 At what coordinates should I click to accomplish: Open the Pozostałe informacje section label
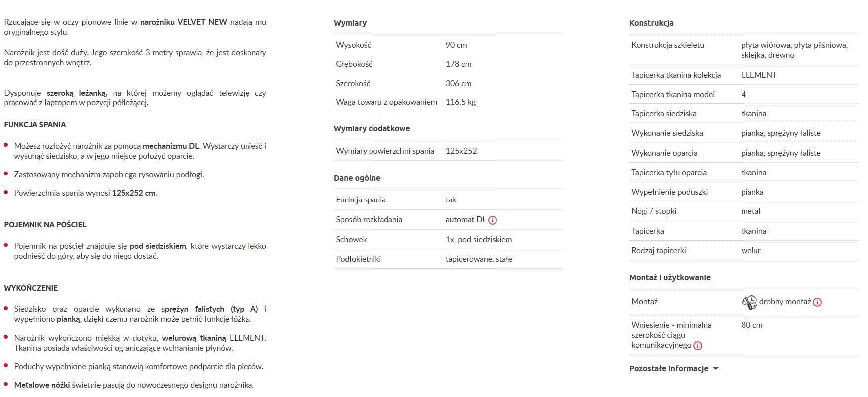669,369
